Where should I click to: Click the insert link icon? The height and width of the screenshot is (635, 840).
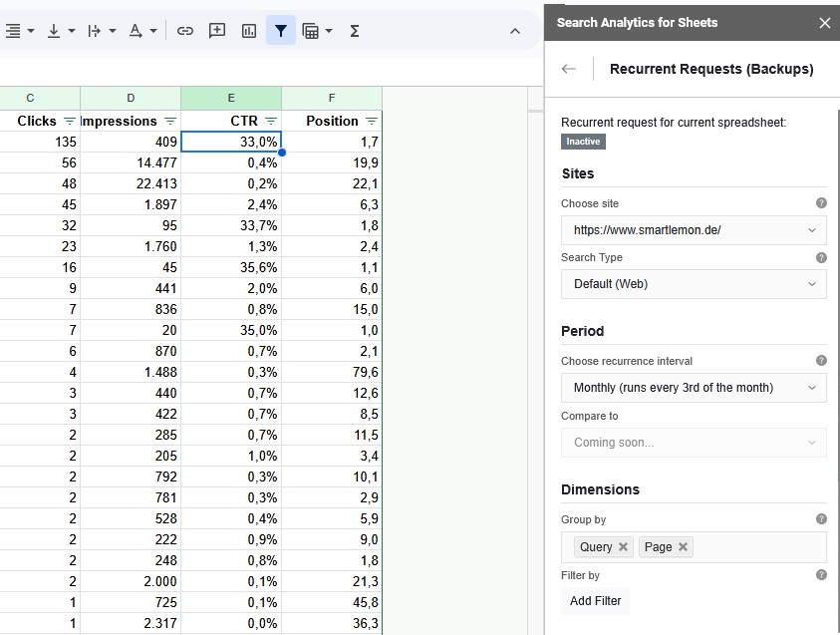coord(184,31)
